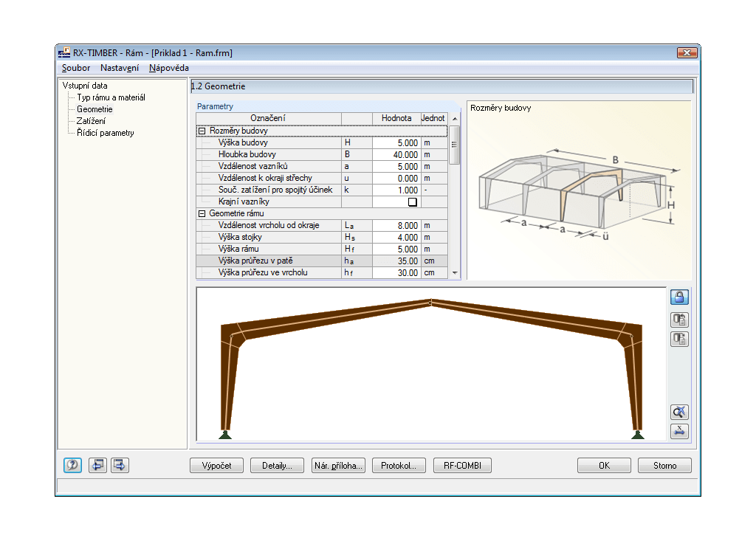Click the upper clipboard/export icon on right
756x541 pixels.
679,319
